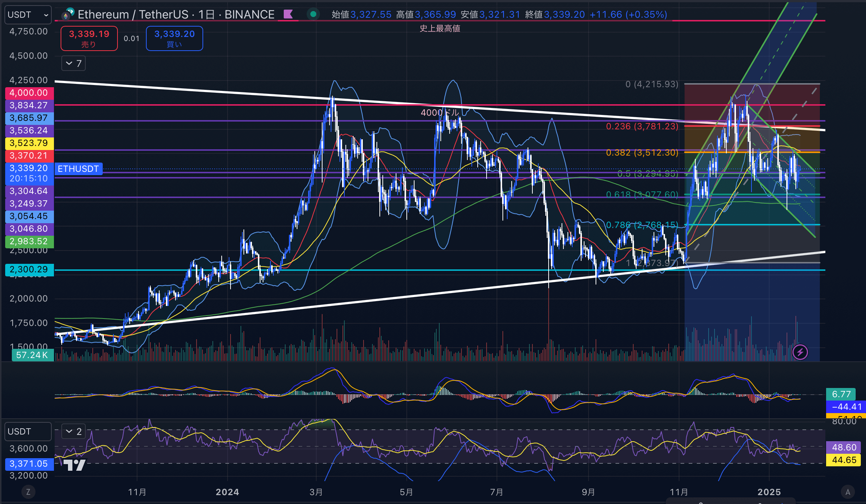Click the -44.41 MACD value label

tap(846, 407)
